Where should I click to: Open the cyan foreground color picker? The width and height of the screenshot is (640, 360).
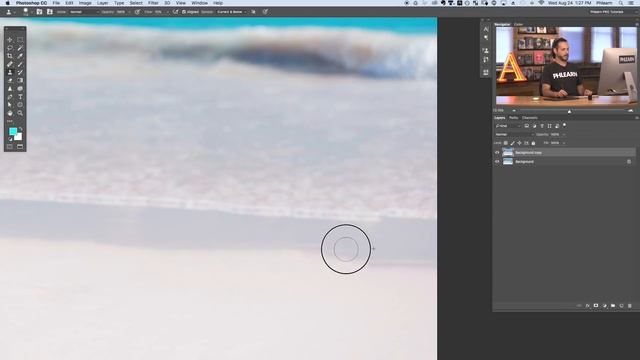(12, 131)
